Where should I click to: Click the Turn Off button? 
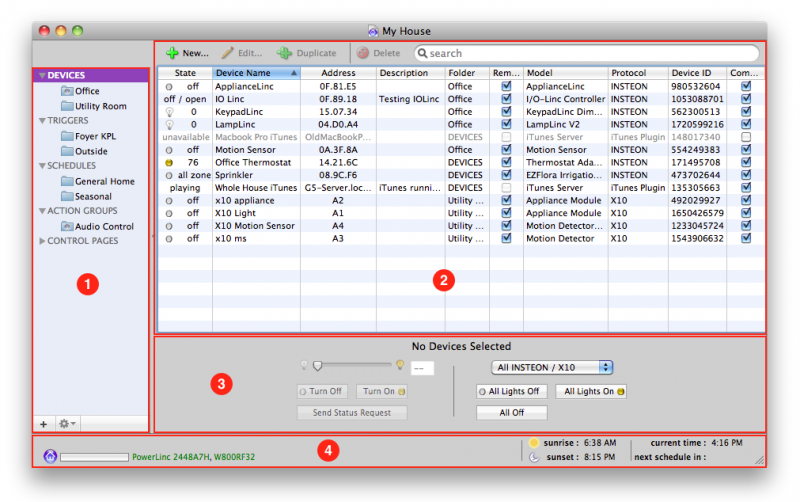[x=322, y=391]
